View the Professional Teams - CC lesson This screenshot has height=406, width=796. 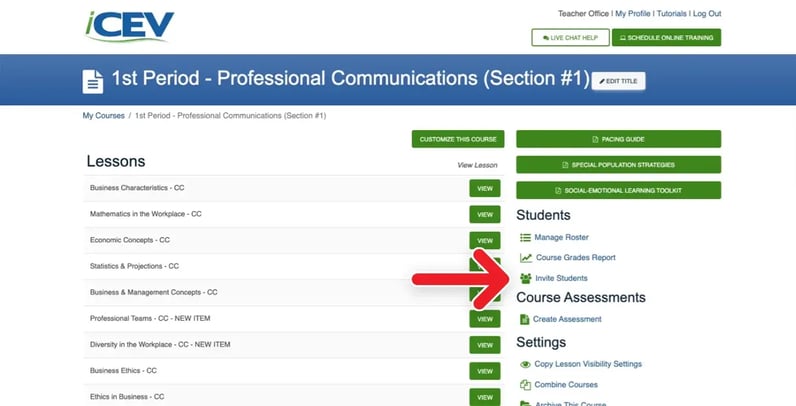coord(485,319)
